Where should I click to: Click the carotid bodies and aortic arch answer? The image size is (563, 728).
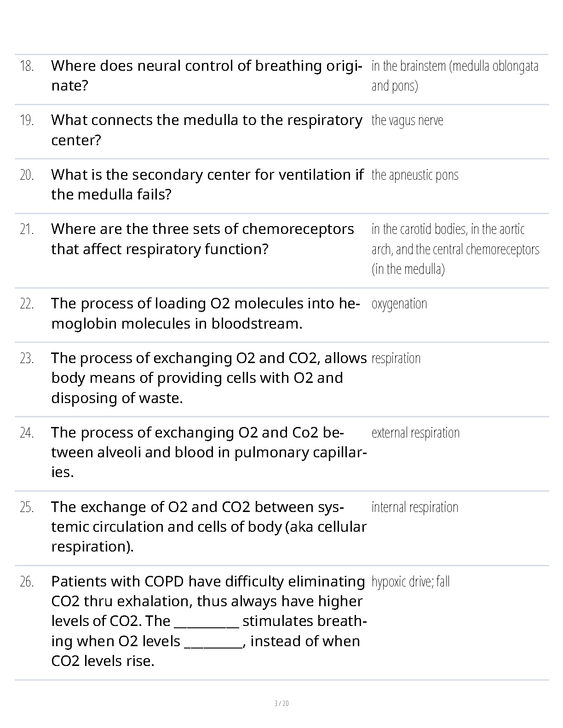(455, 249)
